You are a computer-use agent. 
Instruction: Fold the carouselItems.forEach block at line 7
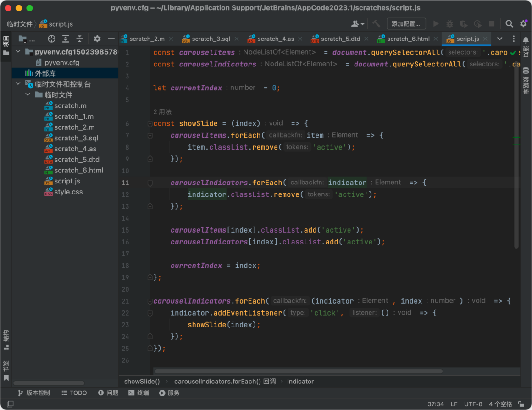pos(150,136)
